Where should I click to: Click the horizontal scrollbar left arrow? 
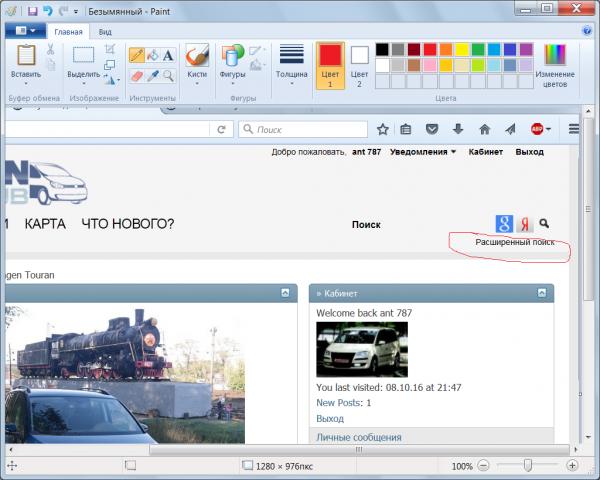[11, 450]
